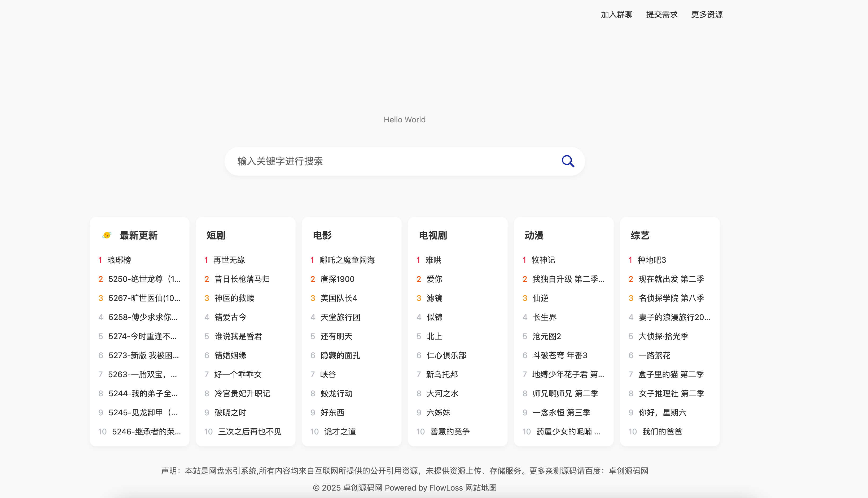
Task: Open anime 我独自升级 第二季
Action: point(568,279)
